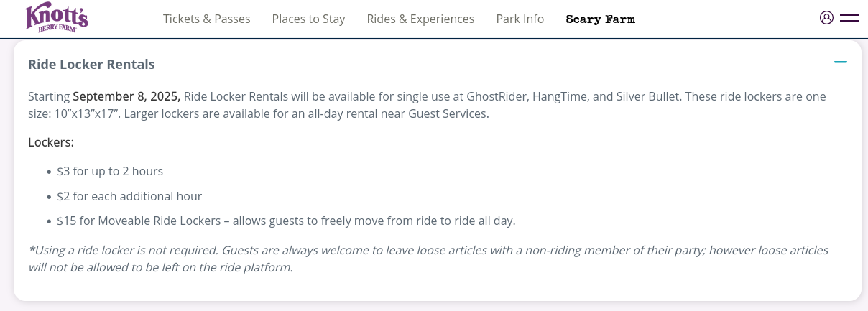Click the $15 Moveable Ride Lockers bullet

coord(286,221)
